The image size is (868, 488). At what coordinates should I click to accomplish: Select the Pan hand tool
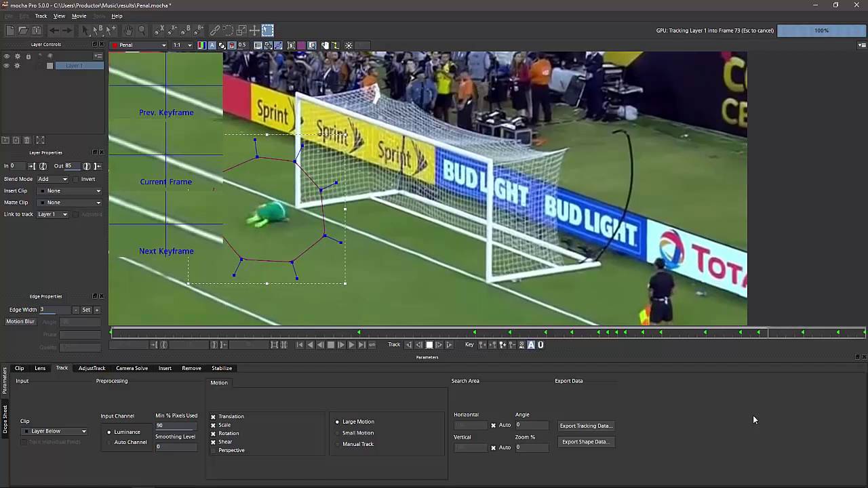tap(128, 30)
